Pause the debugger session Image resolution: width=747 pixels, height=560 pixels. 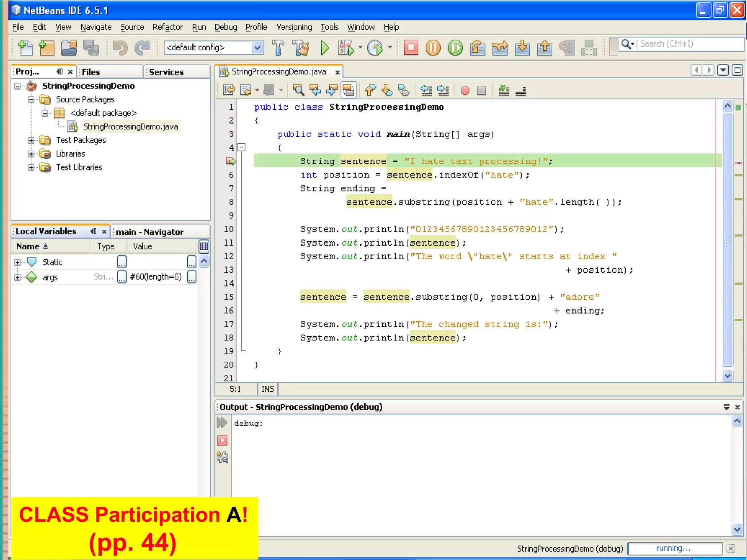433,48
